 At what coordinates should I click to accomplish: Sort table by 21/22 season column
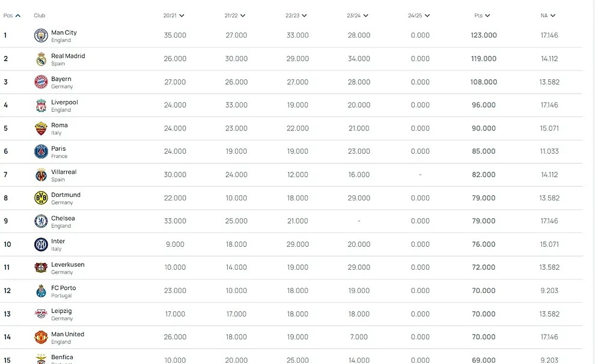(x=235, y=16)
